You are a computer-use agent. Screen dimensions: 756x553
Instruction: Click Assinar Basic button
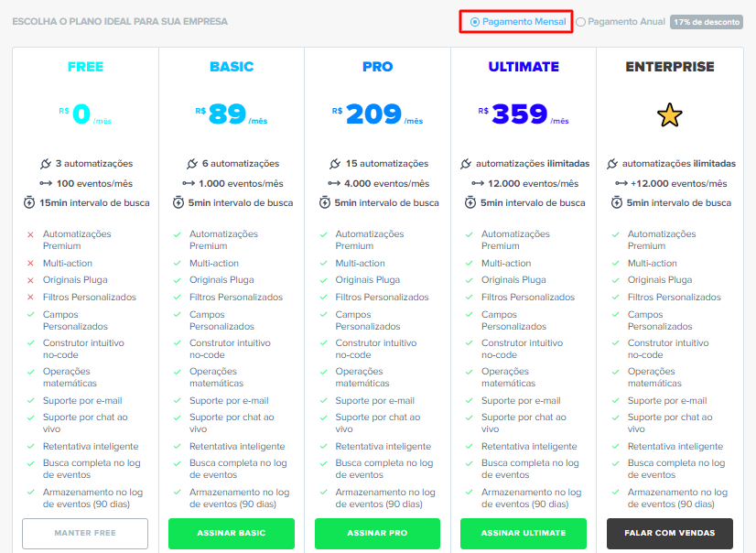(x=231, y=533)
